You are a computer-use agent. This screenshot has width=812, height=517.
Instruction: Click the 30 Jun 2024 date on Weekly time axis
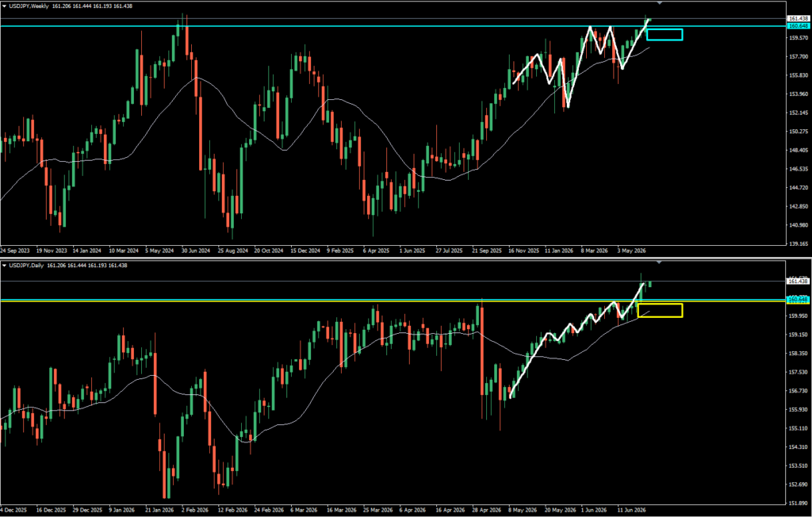[197, 251]
